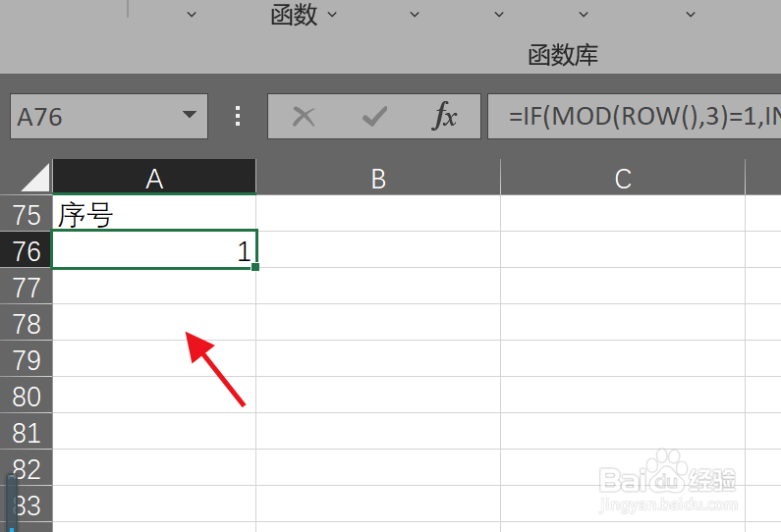Click the formula bar with IF formula

pyautogui.click(x=634, y=117)
